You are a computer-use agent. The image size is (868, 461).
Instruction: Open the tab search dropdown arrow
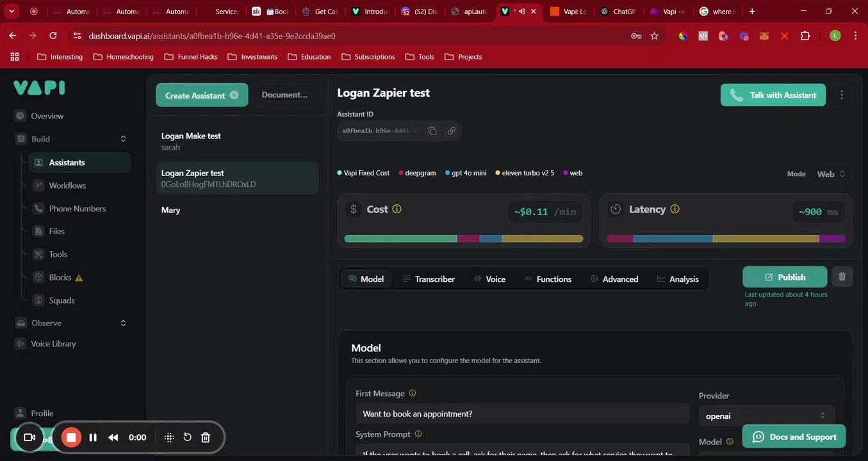coord(12,12)
